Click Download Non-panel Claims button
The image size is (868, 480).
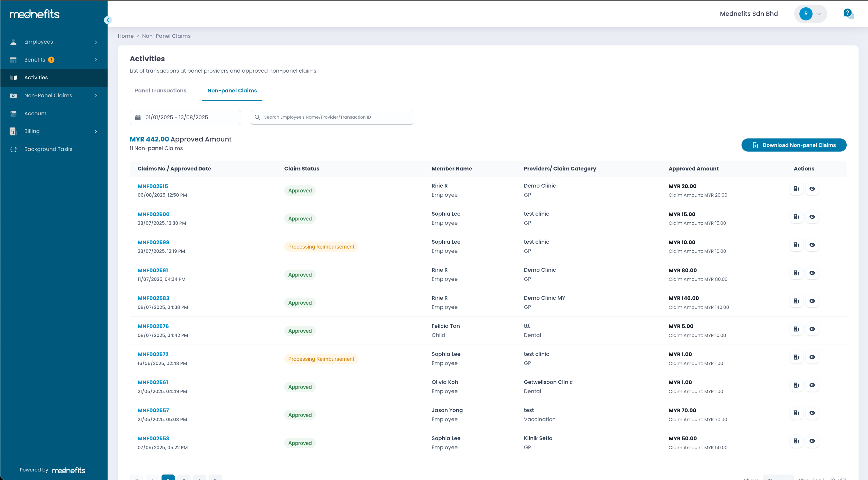coord(794,145)
